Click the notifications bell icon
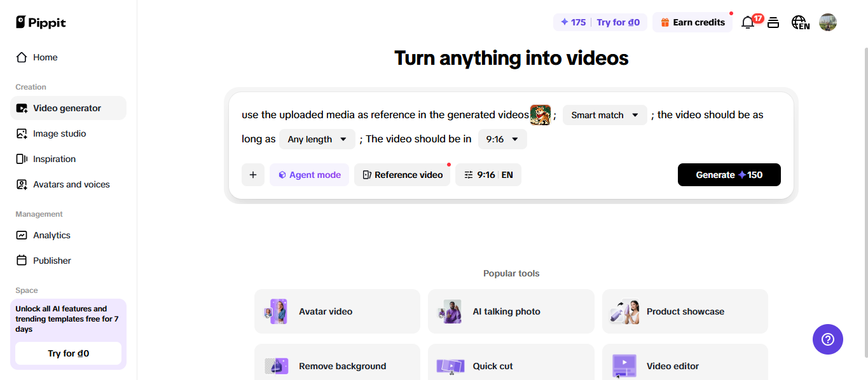This screenshot has width=868, height=380. coord(748,23)
